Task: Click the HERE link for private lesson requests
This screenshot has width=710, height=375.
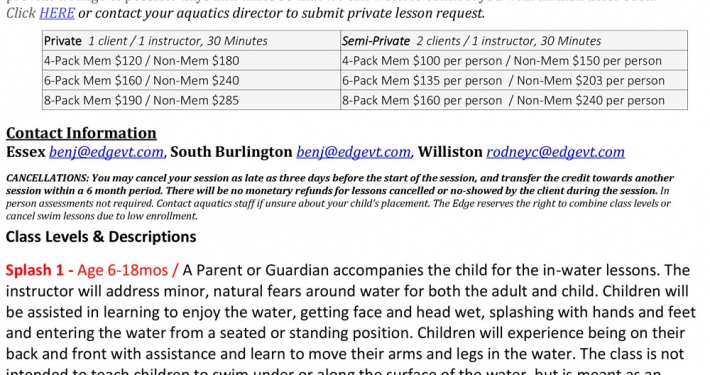Action: [57, 13]
